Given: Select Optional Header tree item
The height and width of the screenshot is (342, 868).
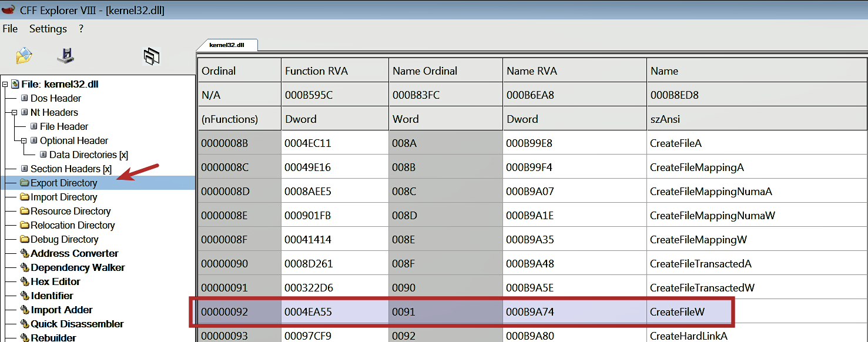Looking at the screenshot, I should (x=74, y=140).
